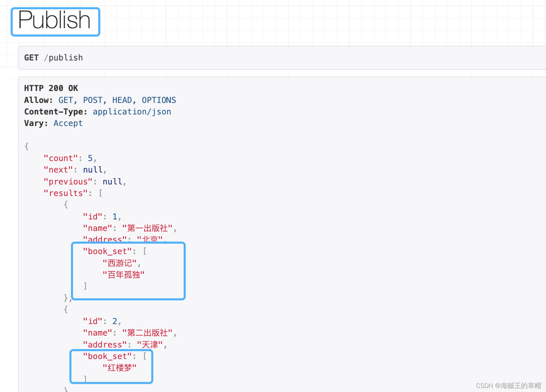Select the book title 百年孤独
The height and width of the screenshot is (392, 546).
tap(124, 275)
